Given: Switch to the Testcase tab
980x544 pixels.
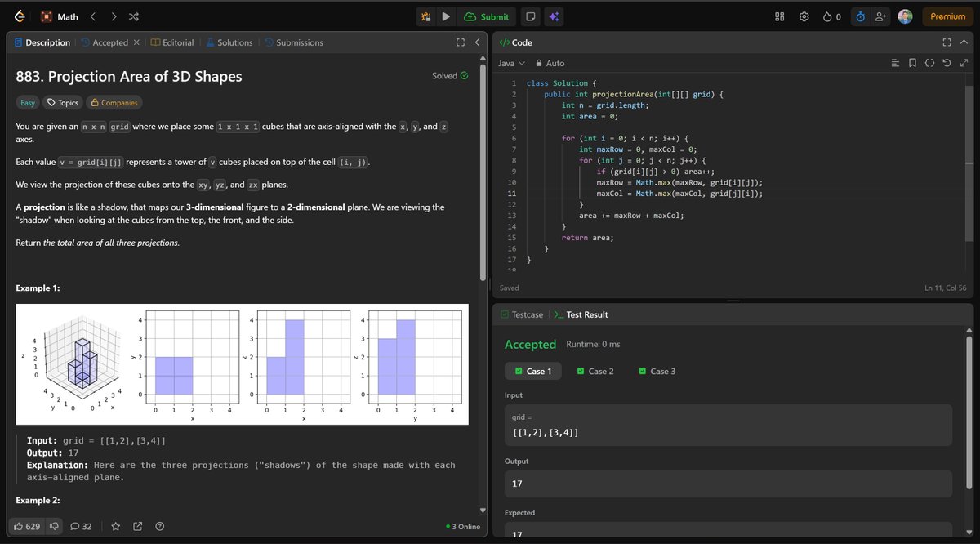Looking at the screenshot, I should point(522,314).
